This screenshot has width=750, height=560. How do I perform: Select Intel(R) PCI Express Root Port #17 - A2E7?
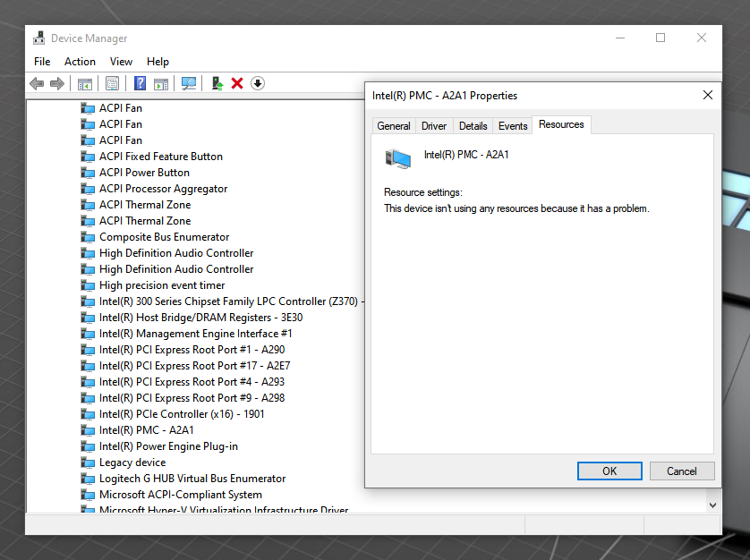coord(195,366)
